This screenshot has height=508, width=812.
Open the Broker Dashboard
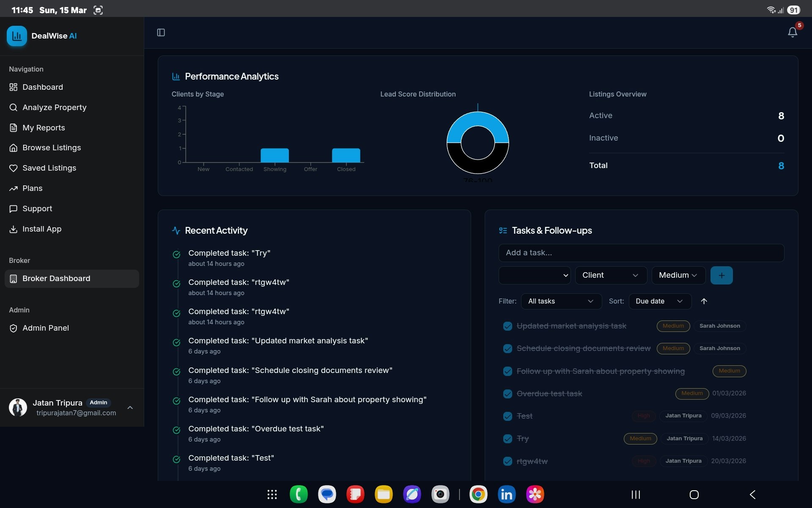click(56, 279)
